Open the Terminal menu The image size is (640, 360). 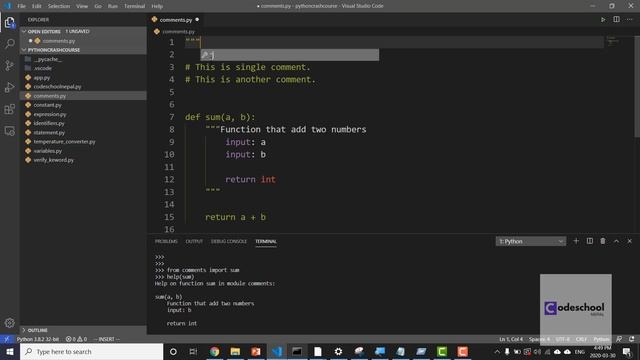coord(134,6)
